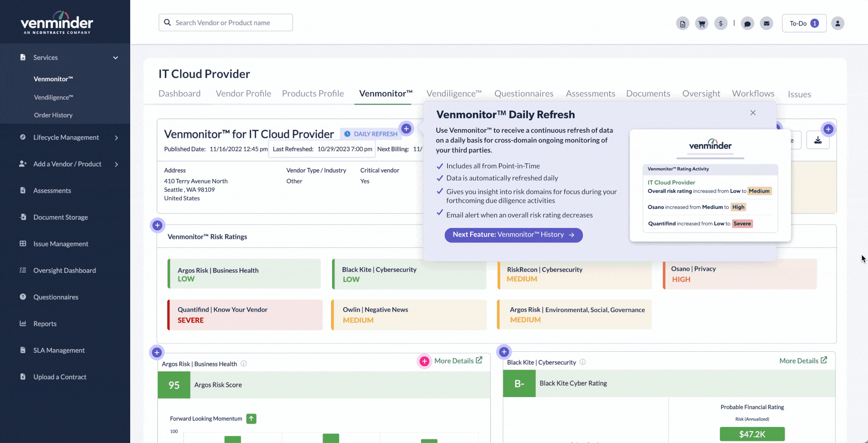Open the user profile avatar icon

[x=837, y=24]
